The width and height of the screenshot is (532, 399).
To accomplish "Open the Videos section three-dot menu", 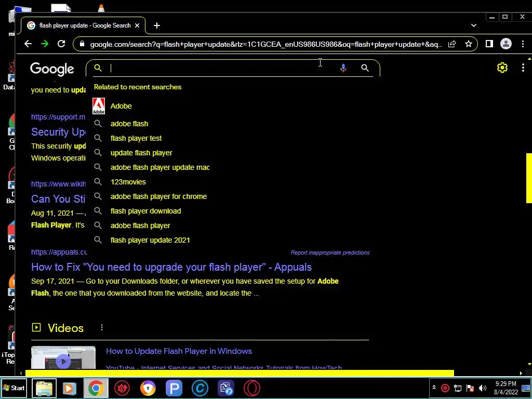I will coord(102,328).
